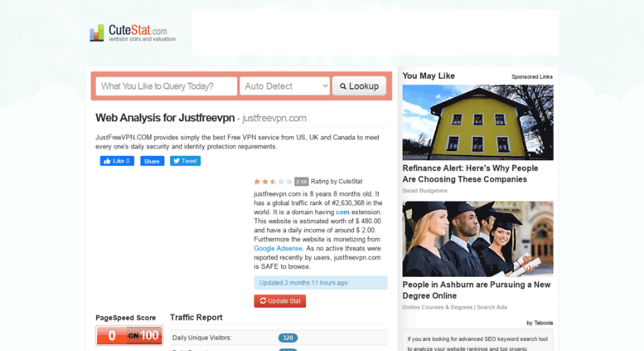This screenshot has width=644, height=351.
Task: Click the Smart Budgeters sponsor link
Action: 424,191
